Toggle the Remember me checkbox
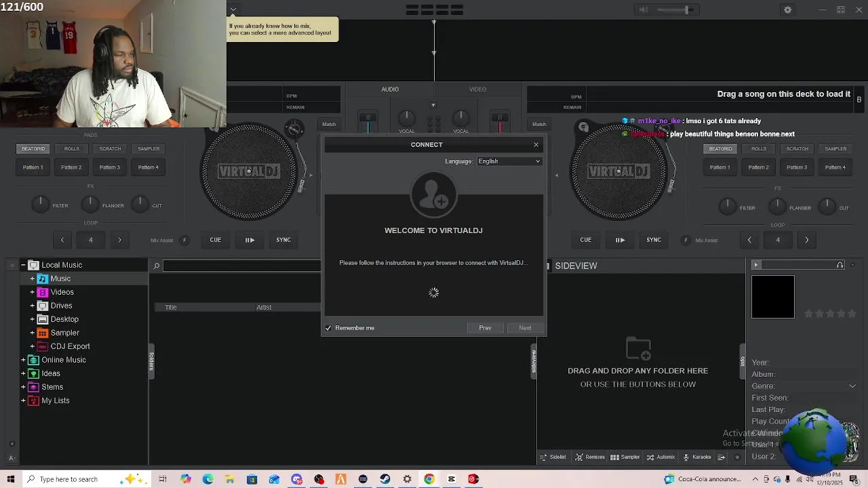 tap(329, 328)
